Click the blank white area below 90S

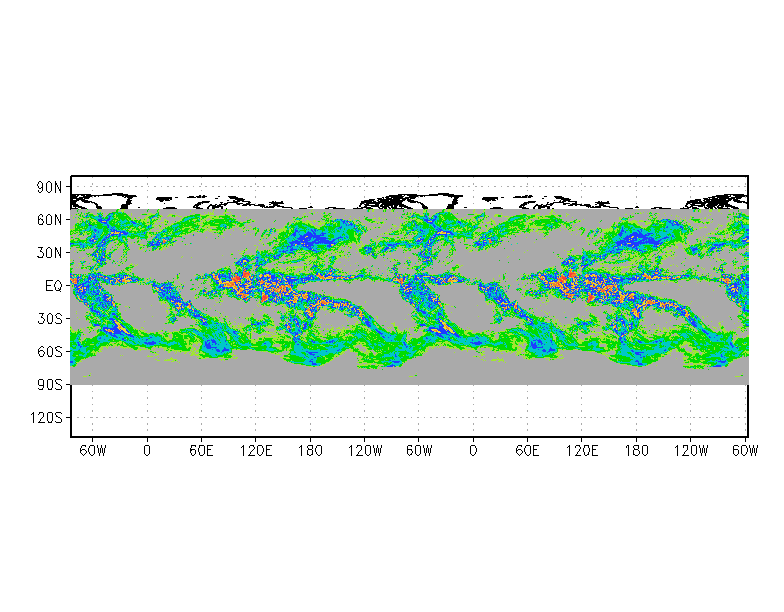click(409, 410)
